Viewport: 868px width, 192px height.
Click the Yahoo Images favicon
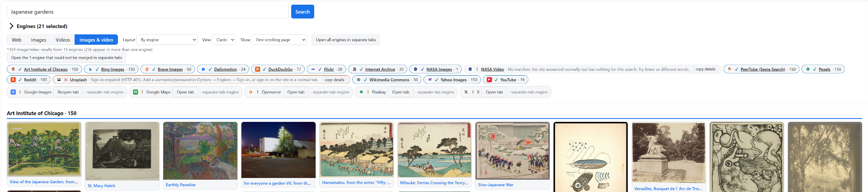coord(430,79)
